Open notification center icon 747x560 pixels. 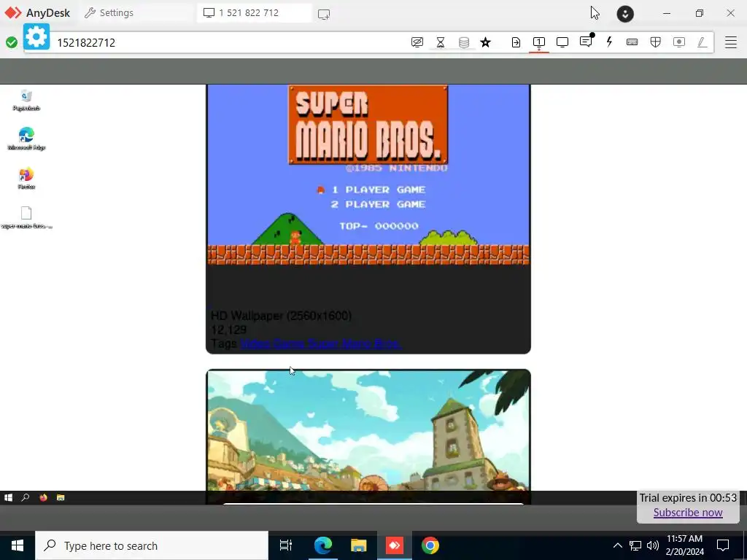(x=723, y=545)
